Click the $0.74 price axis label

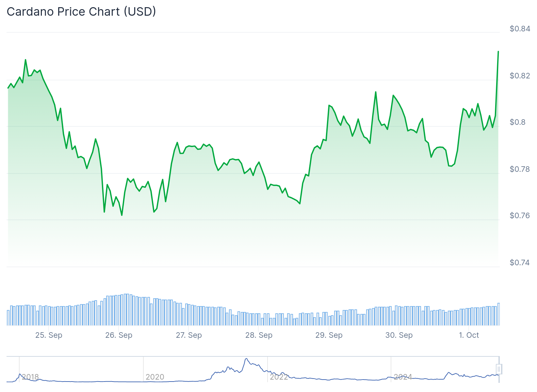tap(520, 263)
